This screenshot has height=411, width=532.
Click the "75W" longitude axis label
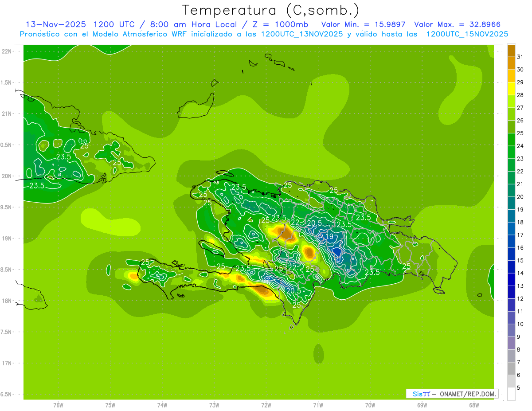click(x=110, y=405)
